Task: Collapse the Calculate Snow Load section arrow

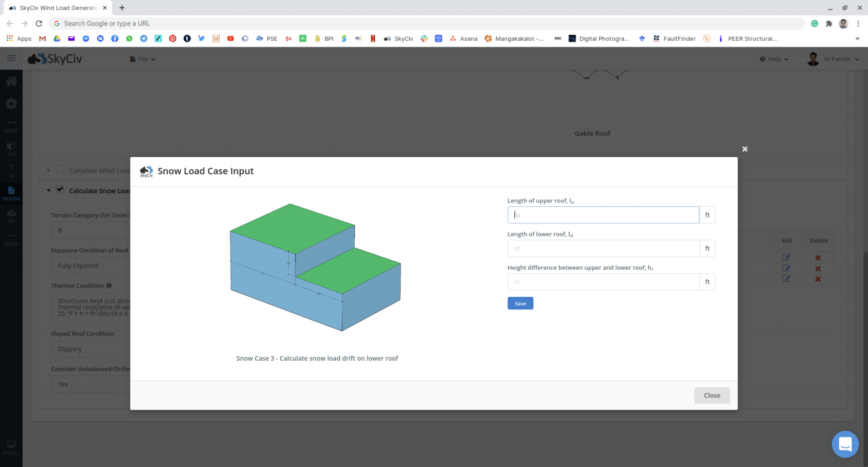Action: coord(49,191)
